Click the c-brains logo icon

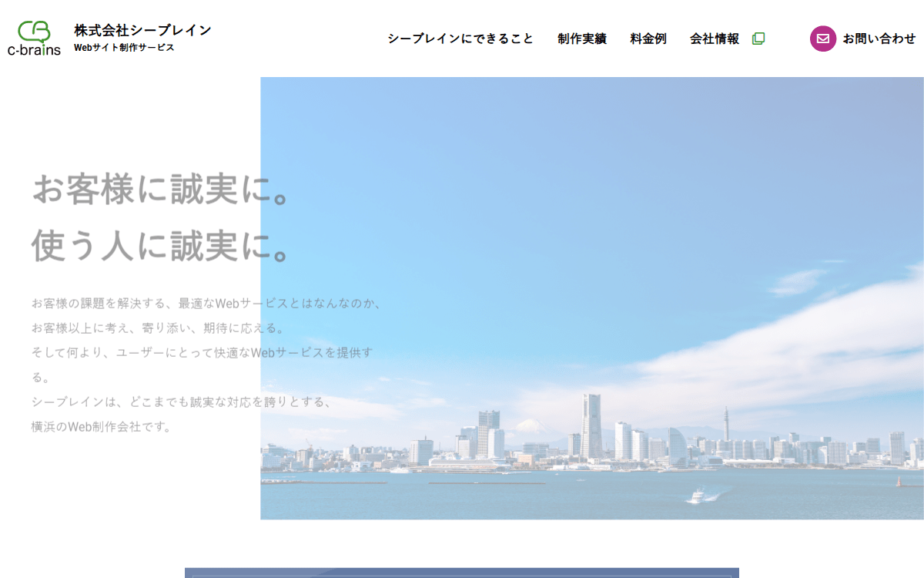point(34,38)
